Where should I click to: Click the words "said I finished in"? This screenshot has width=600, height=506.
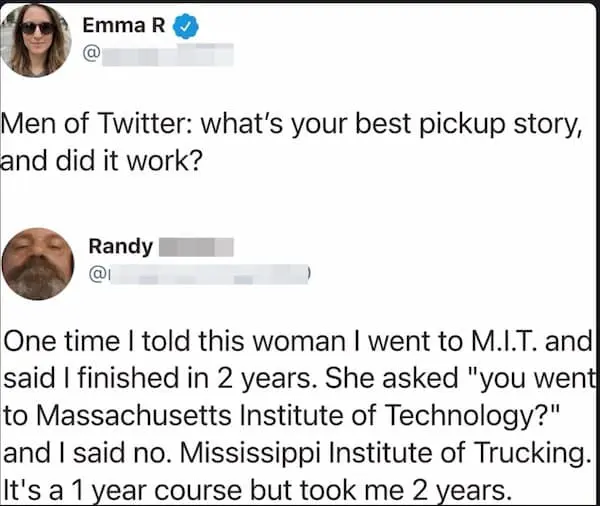[x=92, y=377]
